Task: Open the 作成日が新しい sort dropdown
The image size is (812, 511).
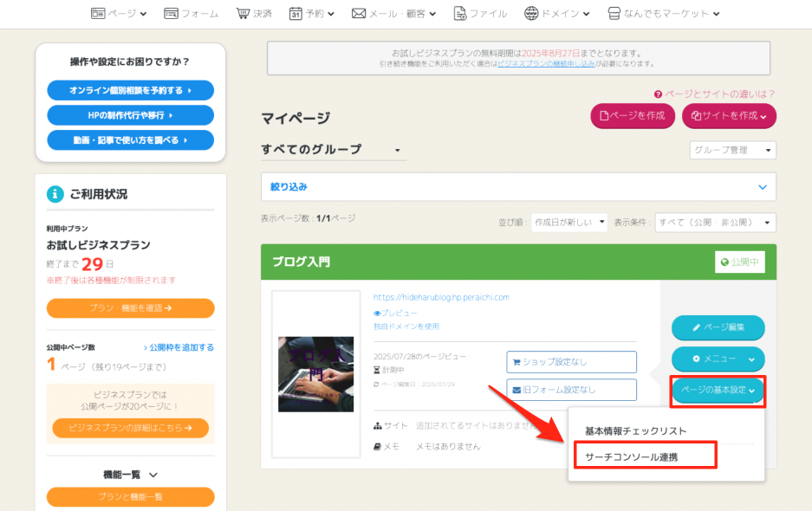Action: tap(568, 223)
